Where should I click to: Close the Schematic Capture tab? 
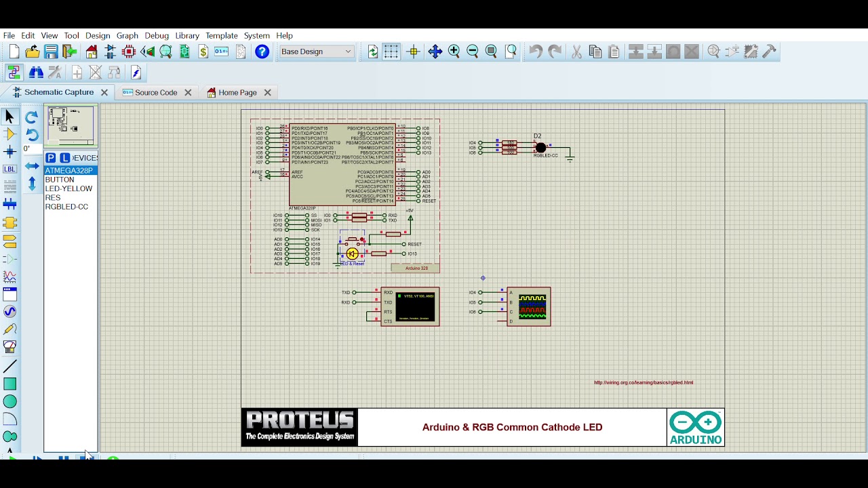point(104,92)
